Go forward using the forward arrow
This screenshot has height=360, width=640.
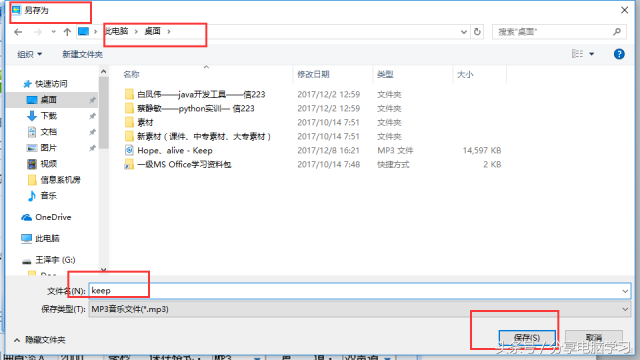[38, 32]
